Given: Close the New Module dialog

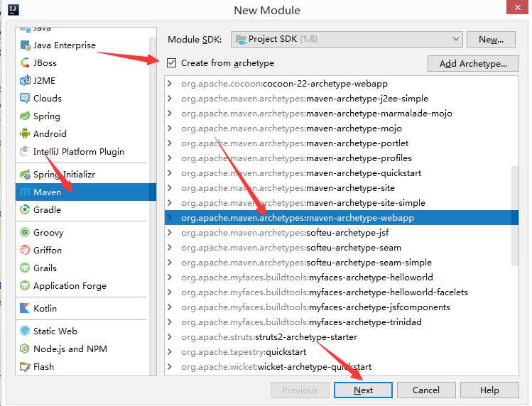Looking at the screenshot, I should [x=517, y=7].
